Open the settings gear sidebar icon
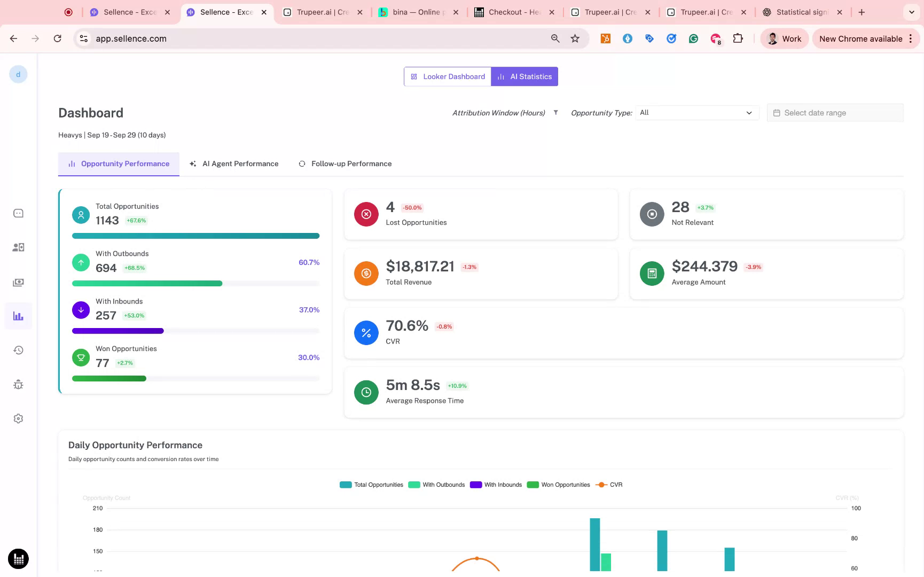The image size is (924, 577). pos(18,419)
